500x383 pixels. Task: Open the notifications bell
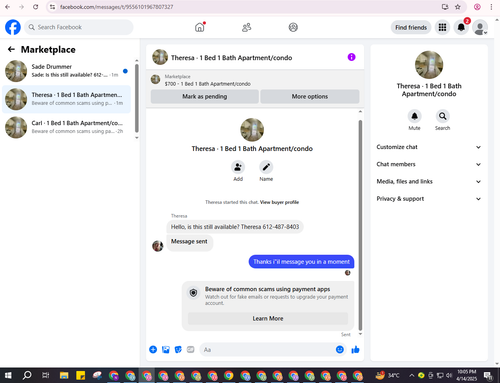pos(461,27)
